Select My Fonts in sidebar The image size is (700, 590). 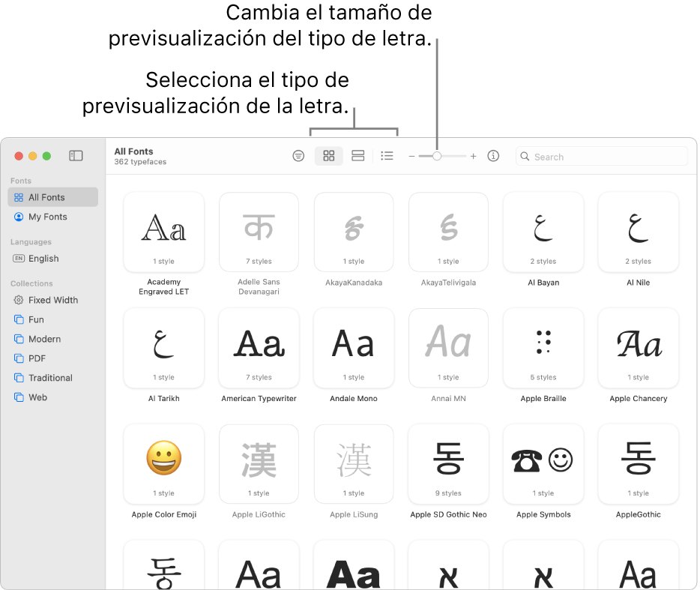point(52,217)
